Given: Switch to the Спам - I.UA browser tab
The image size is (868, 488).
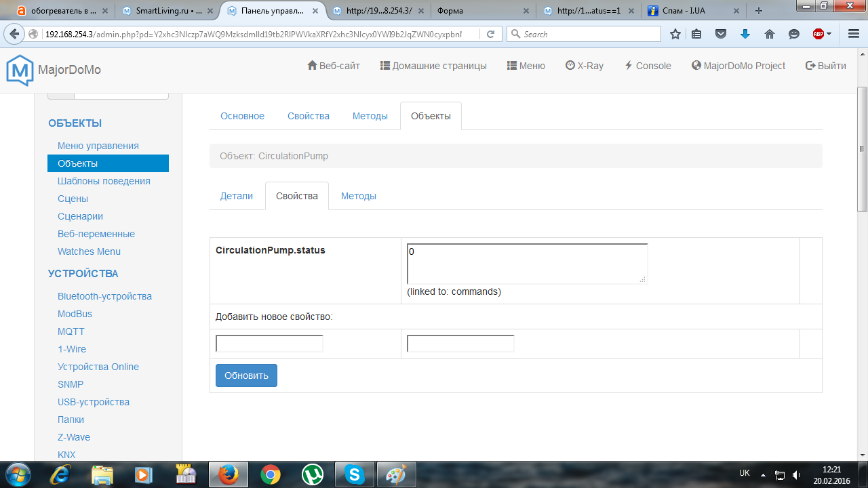Looking at the screenshot, I should pos(692,11).
